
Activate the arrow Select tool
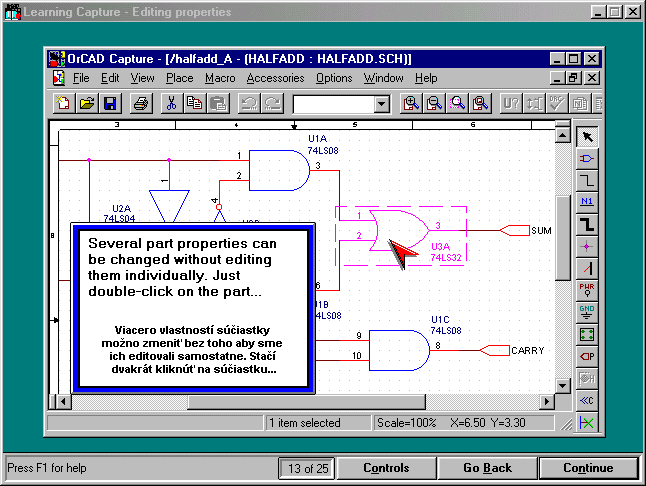coord(587,136)
